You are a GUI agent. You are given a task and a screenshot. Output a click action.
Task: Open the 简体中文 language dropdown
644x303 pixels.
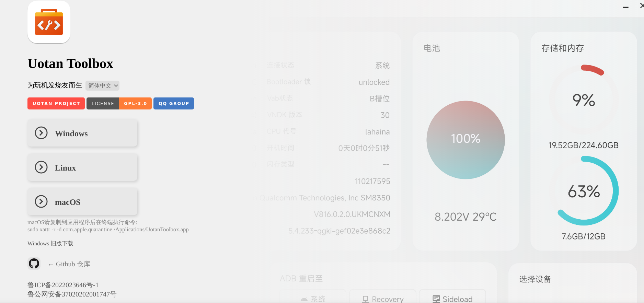coord(102,85)
